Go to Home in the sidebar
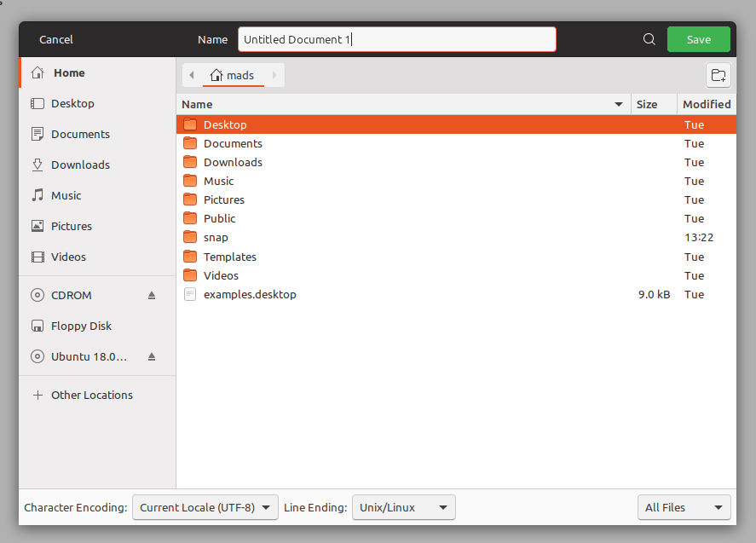The image size is (756, 543). click(x=97, y=72)
